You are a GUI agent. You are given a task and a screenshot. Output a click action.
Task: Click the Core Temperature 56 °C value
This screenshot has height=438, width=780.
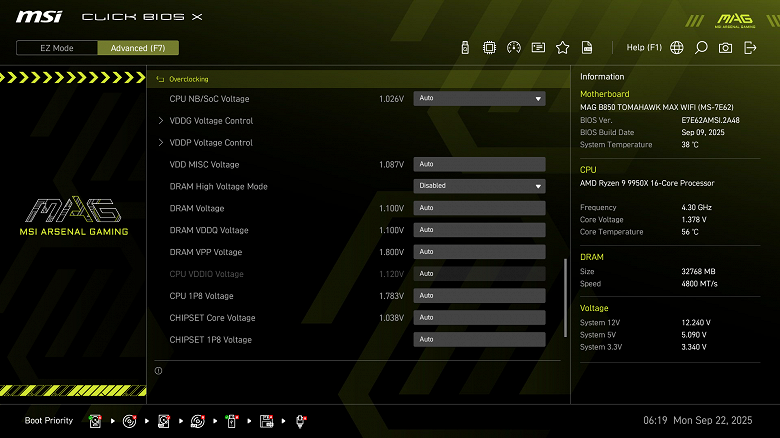690,232
